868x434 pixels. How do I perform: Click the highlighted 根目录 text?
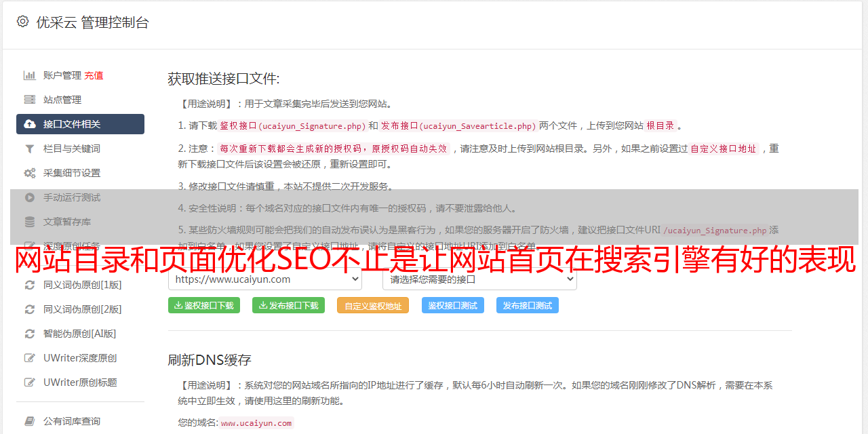click(x=660, y=125)
